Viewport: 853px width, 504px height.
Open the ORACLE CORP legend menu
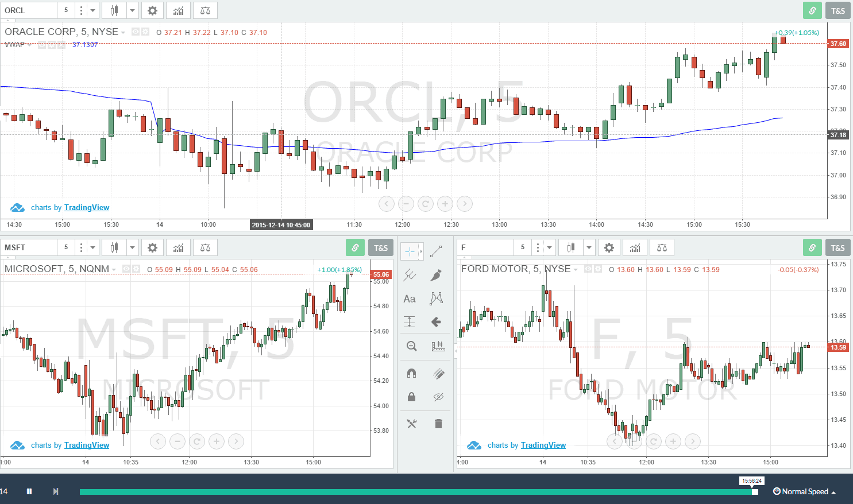[x=123, y=32]
